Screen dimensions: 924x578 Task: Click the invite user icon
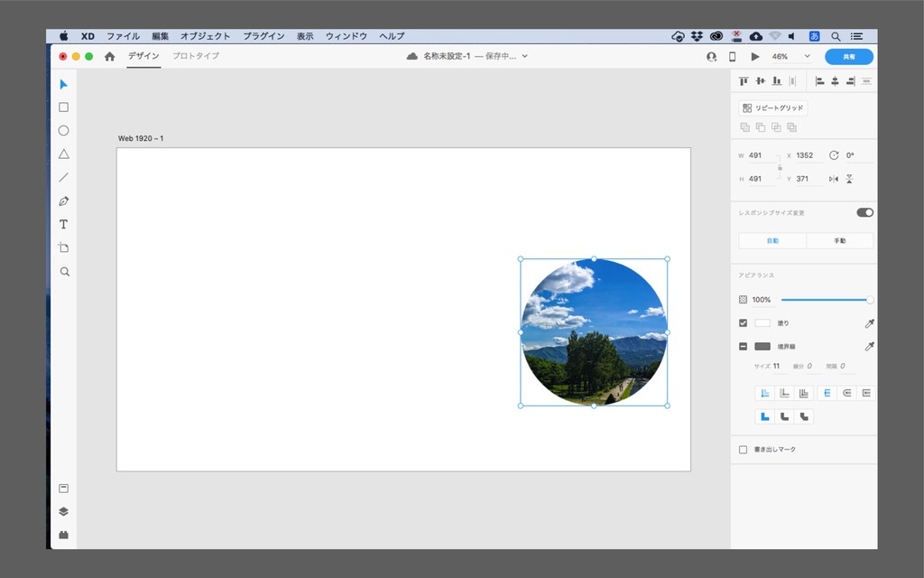(711, 57)
